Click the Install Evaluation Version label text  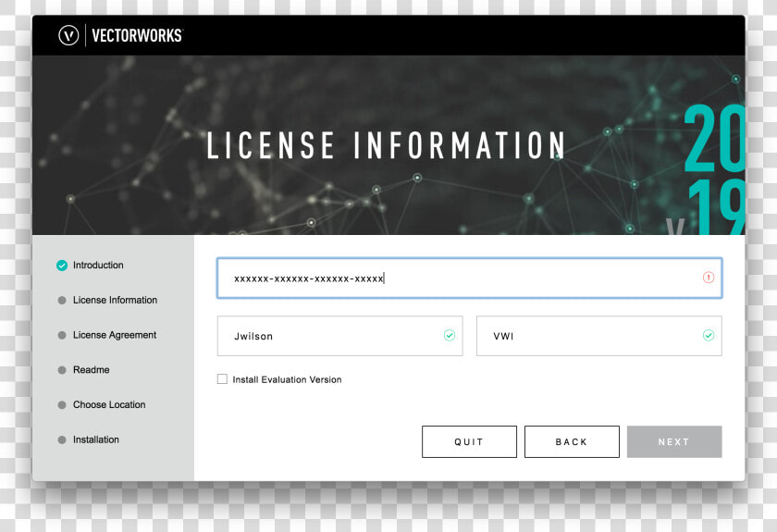tap(287, 379)
